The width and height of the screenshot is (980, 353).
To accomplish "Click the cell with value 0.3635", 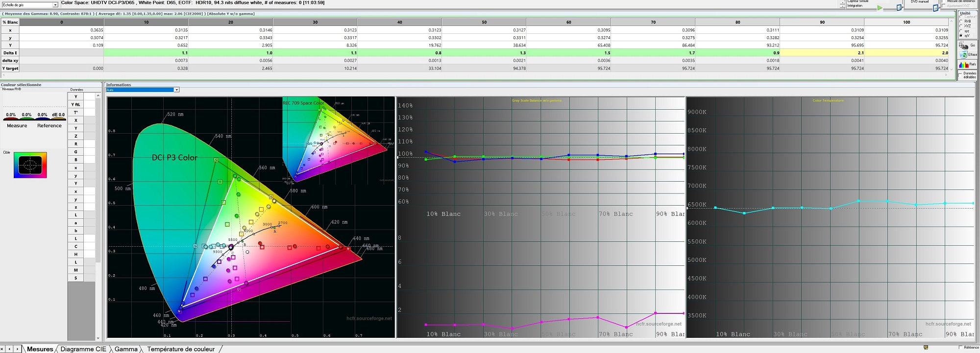I will point(62,30).
